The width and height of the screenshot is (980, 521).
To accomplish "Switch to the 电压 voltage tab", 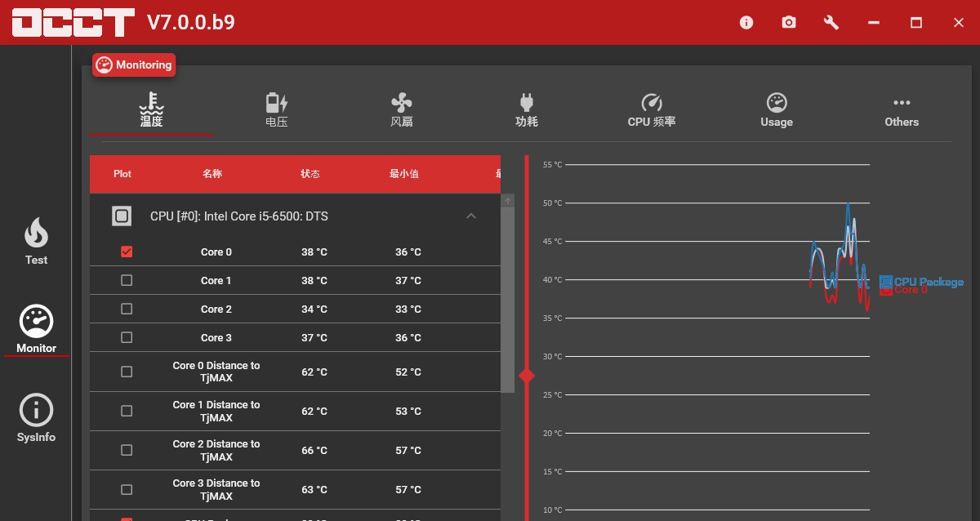I will [276, 109].
